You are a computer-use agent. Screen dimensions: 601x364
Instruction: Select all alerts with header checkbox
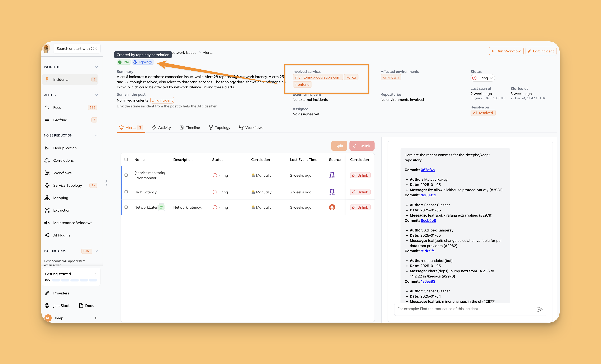(x=126, y=159)
